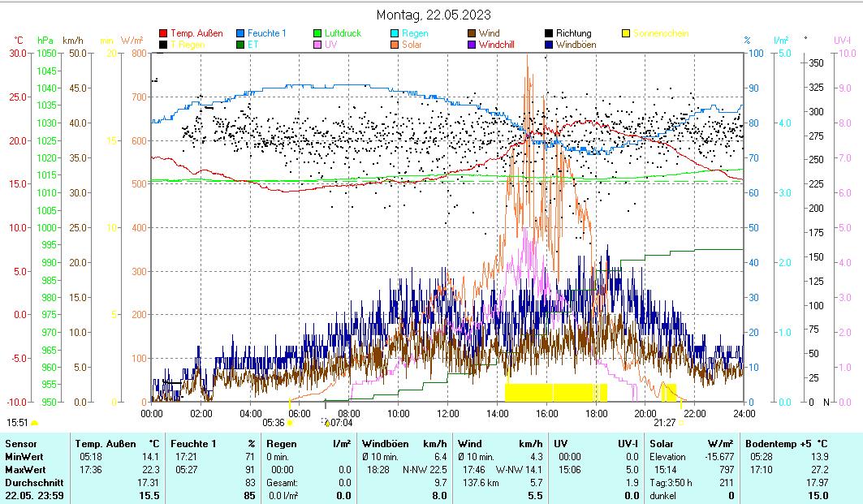The image size is (863, 504).
Task: Select the UV legend label
Action: click(x=330, y=45)
